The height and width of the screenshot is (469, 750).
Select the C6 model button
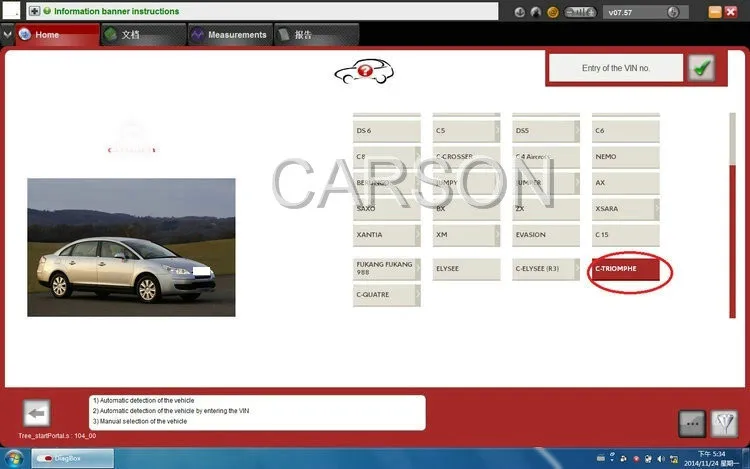pos(625,131)
